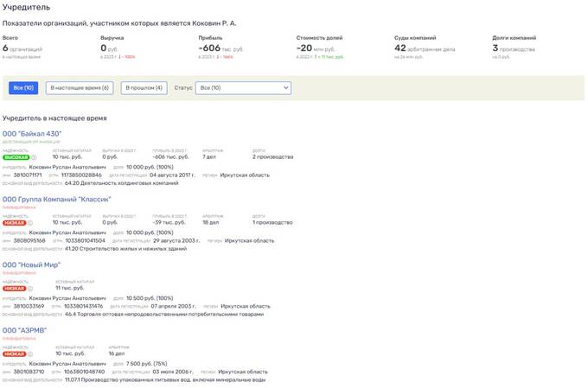This screenshot has height=388, width=588.
Task: Open the Статус dropdown
Action: point(243,88)
